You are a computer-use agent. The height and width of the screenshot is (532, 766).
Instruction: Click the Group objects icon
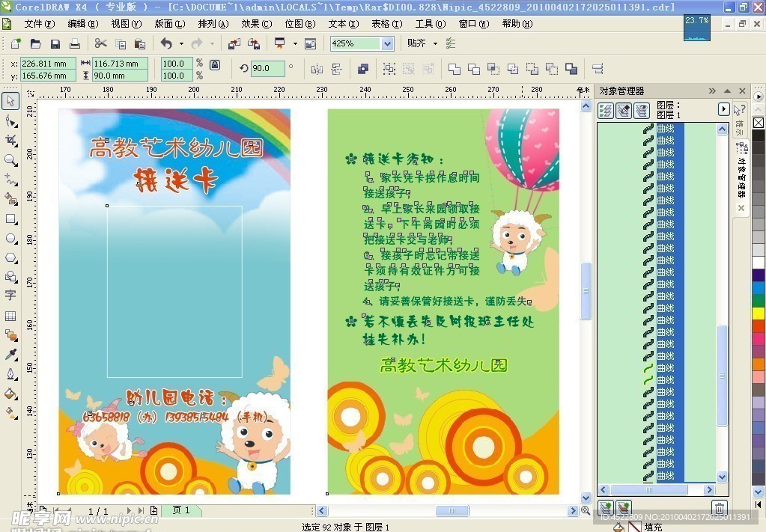click(389, 69)
